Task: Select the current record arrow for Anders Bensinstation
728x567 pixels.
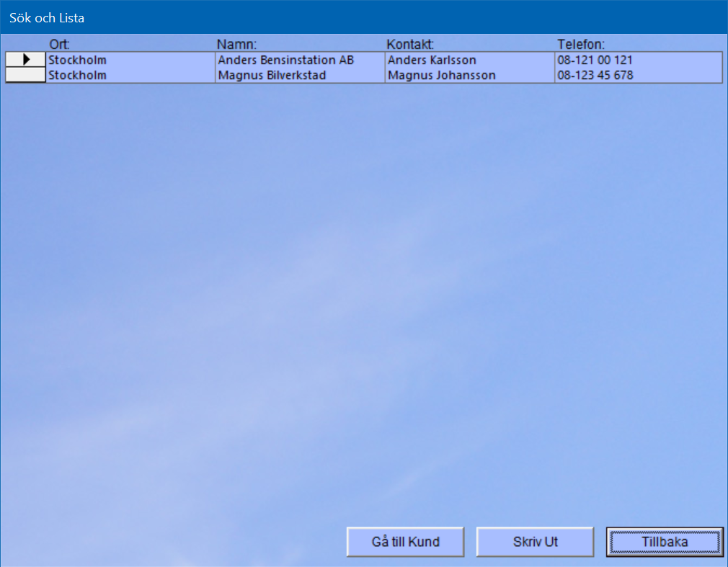Action: click(26, 60)
